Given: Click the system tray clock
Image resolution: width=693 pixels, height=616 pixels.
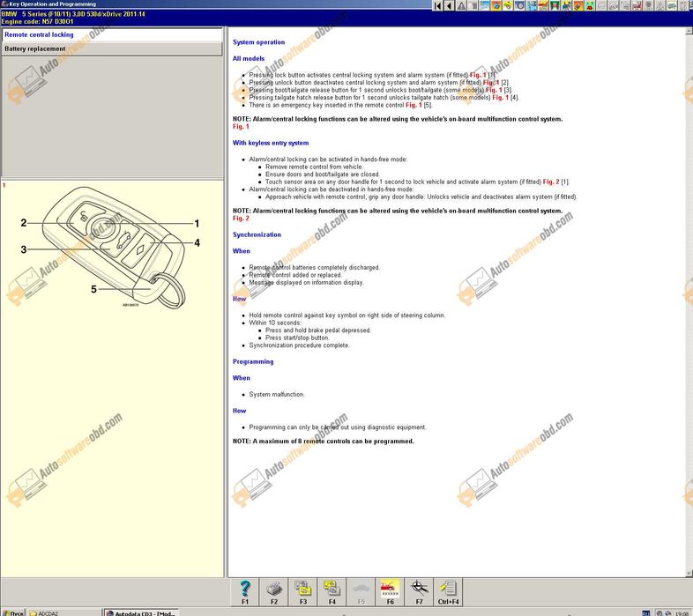Looking at the screenshot, I should [683, 613].
